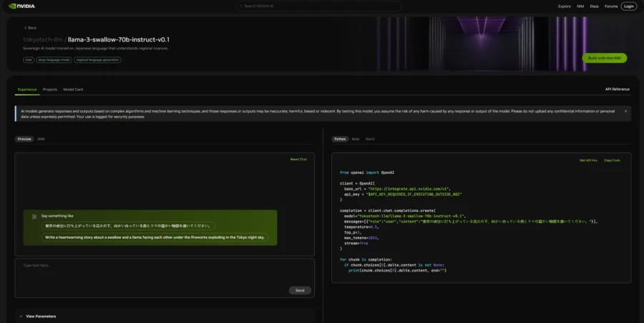
Task: Click the search magnifier icon in search bar
Action: (x=241, y=6)
